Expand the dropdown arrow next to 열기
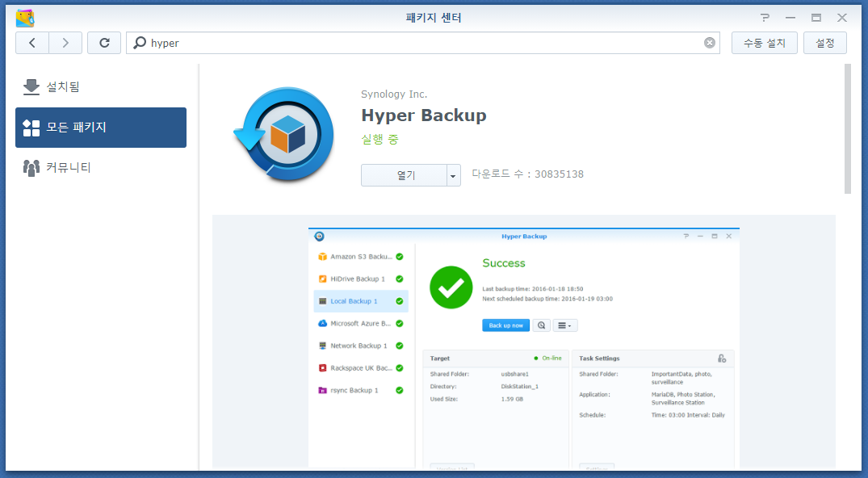Screen dimensions: 868x478 point(453,175)
